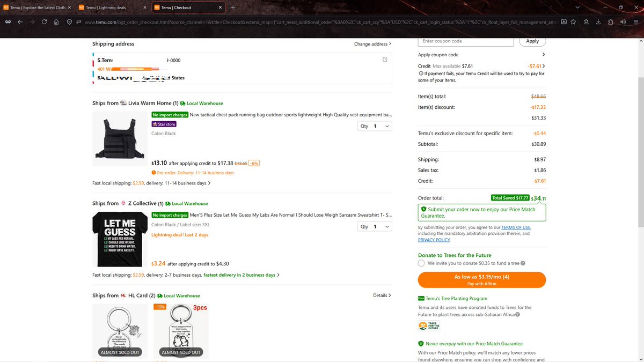
Task: Click the Temu credit info icon
Action: pyautogui.click(x=420, y=73)
